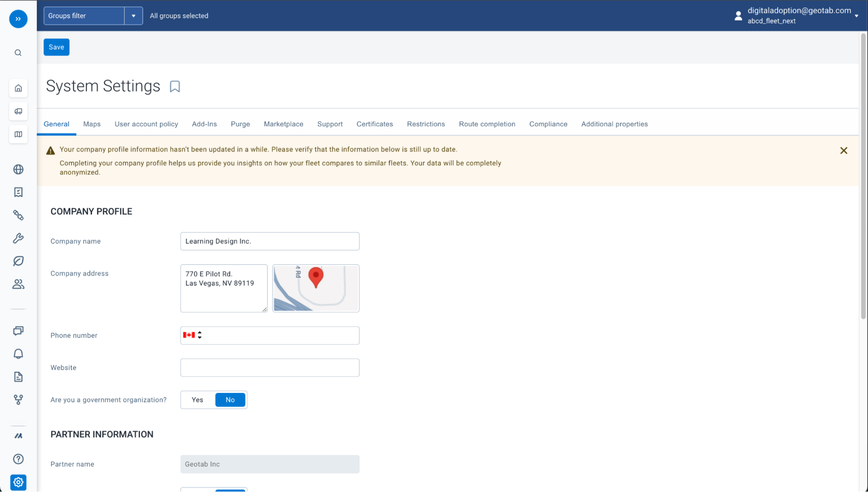Dismiss the company profile warning banner

click(844, 150)
